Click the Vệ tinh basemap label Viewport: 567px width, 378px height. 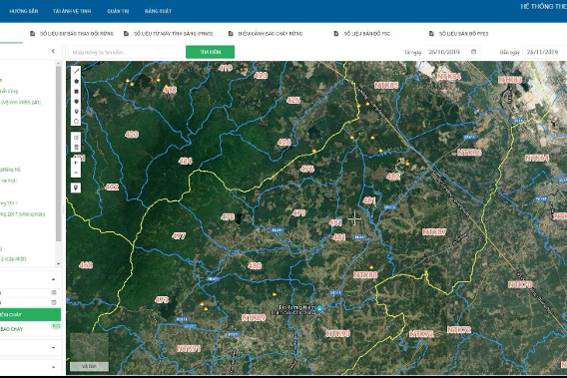tap(89, 366)
